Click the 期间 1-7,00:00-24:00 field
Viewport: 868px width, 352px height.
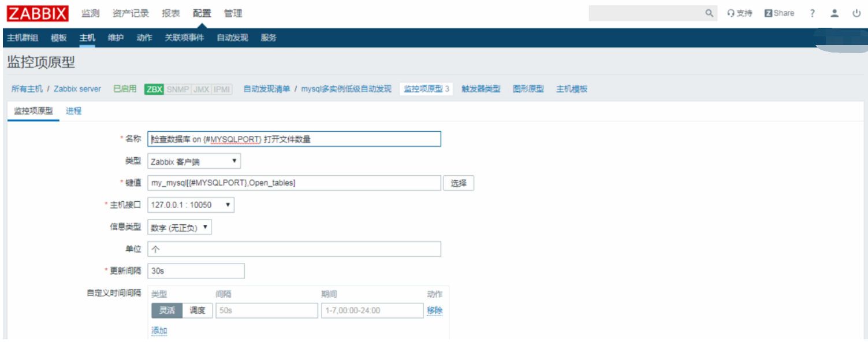click(372, 310)
